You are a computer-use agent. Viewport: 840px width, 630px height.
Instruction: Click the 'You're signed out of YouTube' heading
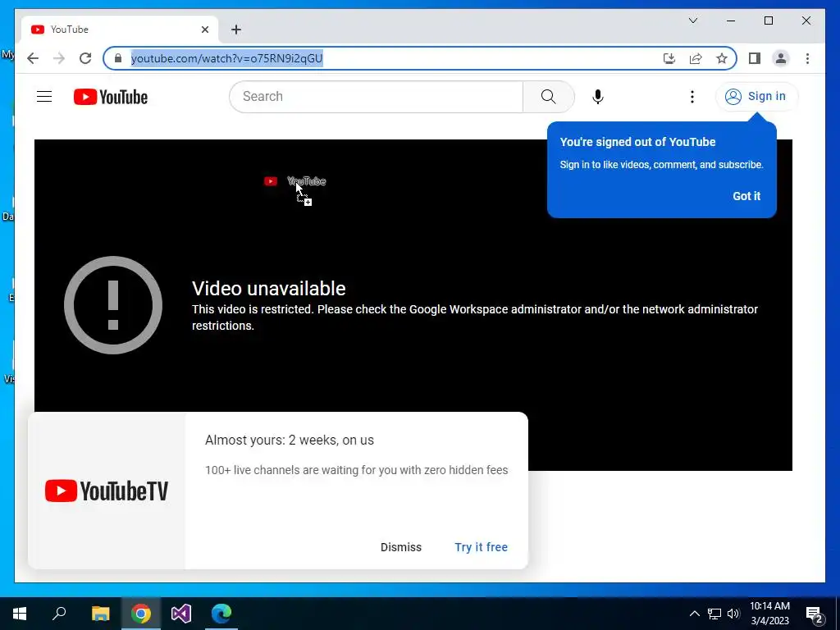[x=637, y=142]
